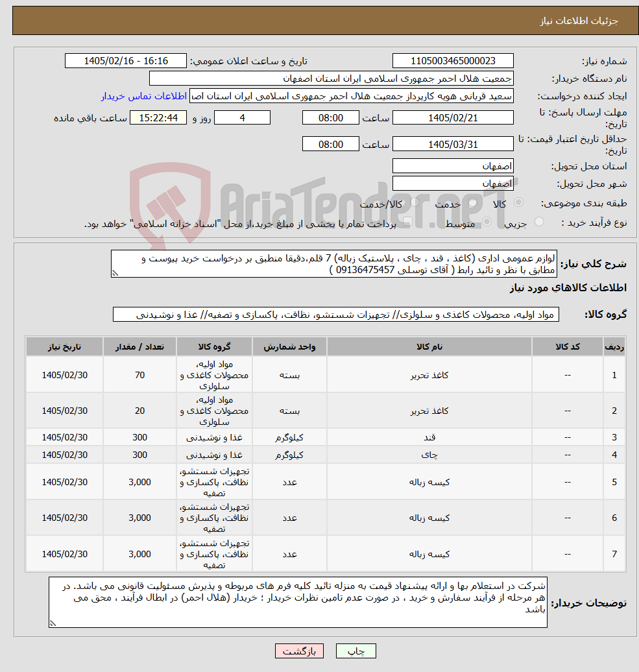Open اطلاعات تماس خریدار link
The image size is (639, 672).
144,96
